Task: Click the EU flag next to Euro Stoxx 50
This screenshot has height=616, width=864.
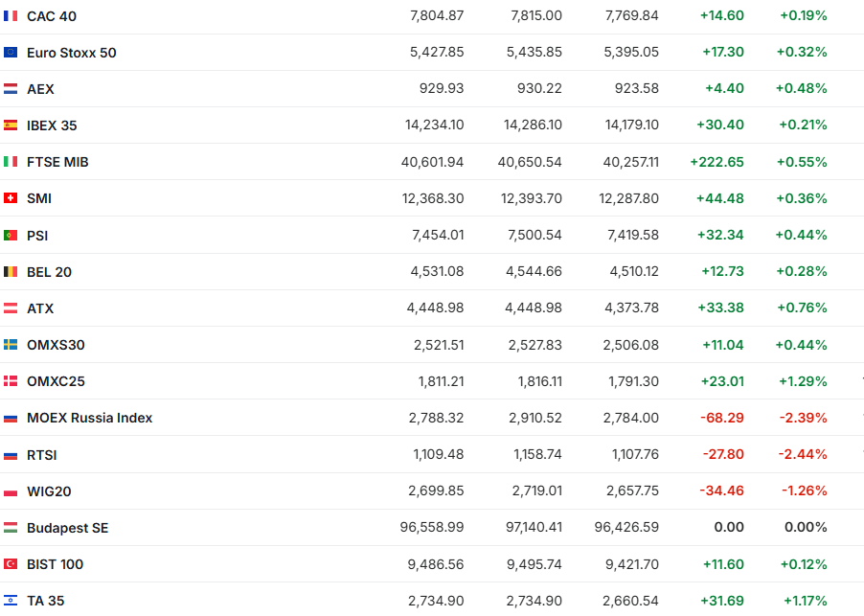Action: coord(11,53)
